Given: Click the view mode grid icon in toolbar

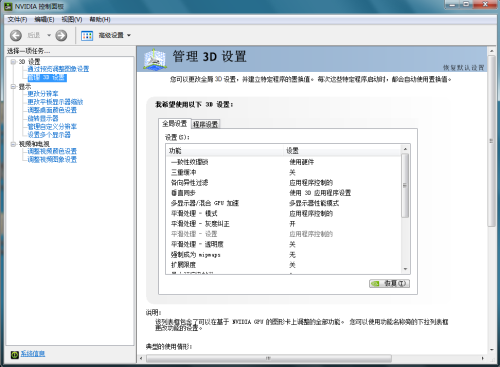Looking at the screenshot, I should point(87,35).
